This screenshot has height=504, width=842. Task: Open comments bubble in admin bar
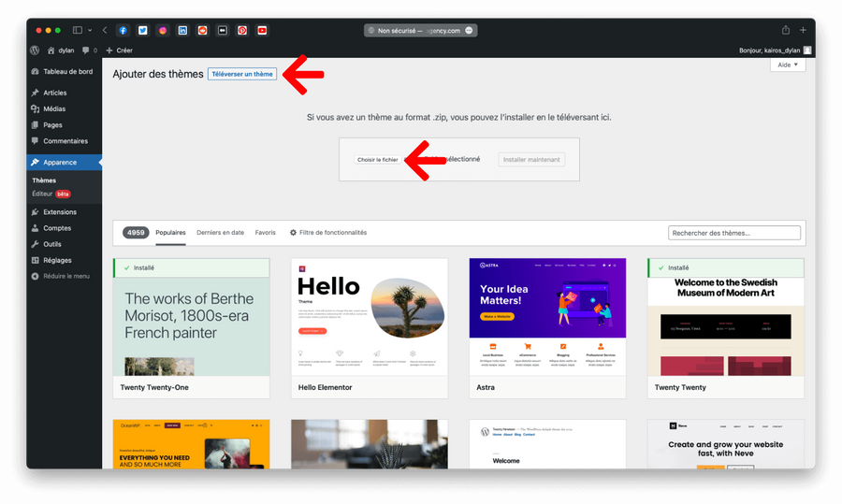tap(90, 50)
